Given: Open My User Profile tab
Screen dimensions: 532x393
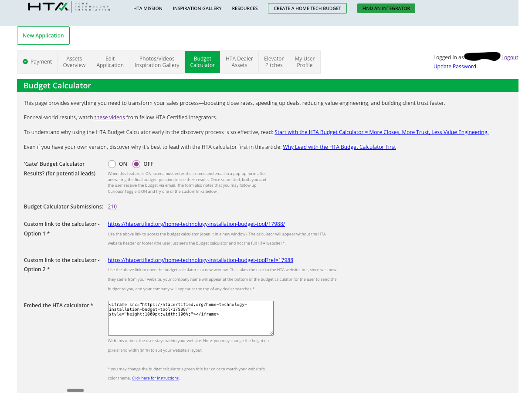Looking at the screenshot, I should pyautogui.click(x=305, y=62).
